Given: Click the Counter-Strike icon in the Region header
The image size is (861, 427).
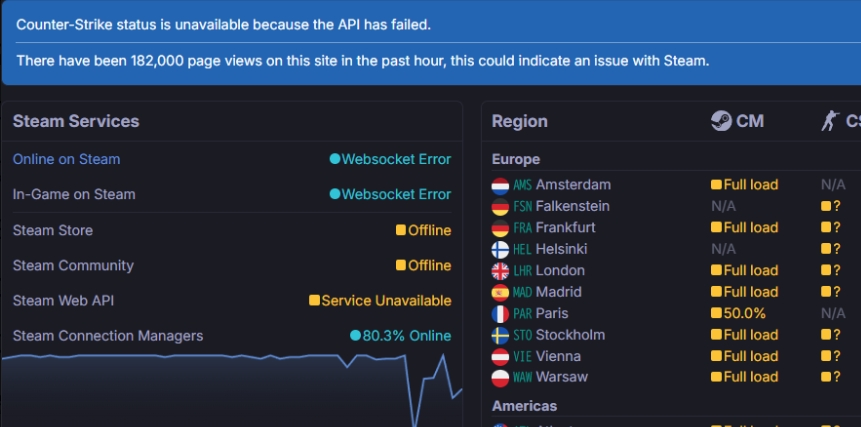Looking at the screenshot, I should tap(828, 121).
